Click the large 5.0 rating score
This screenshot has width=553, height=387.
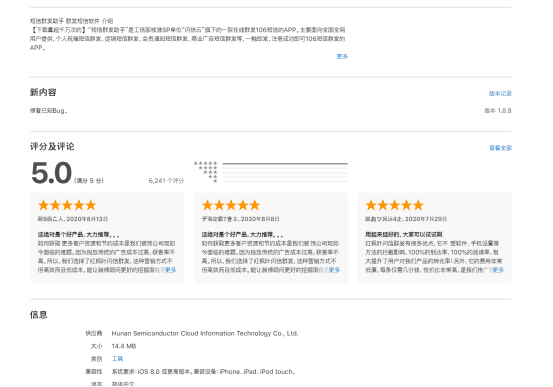(x=51, y=173)
